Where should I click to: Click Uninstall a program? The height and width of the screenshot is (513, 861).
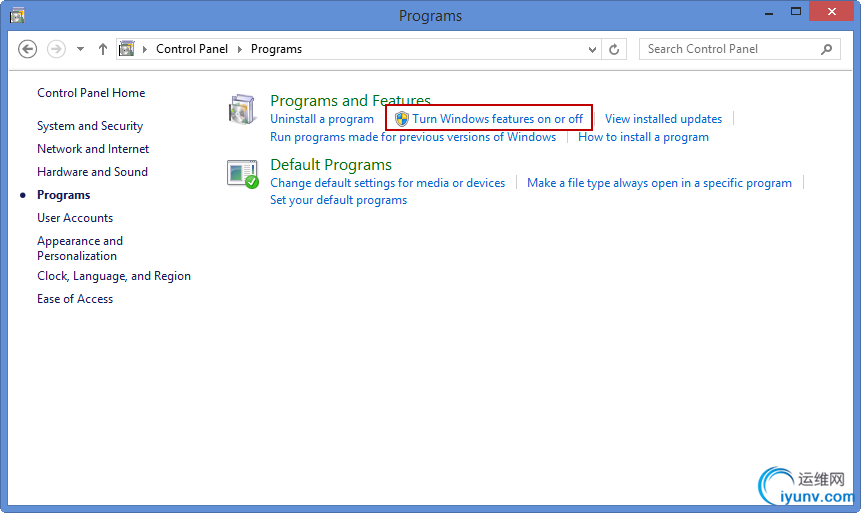(322, 119)
